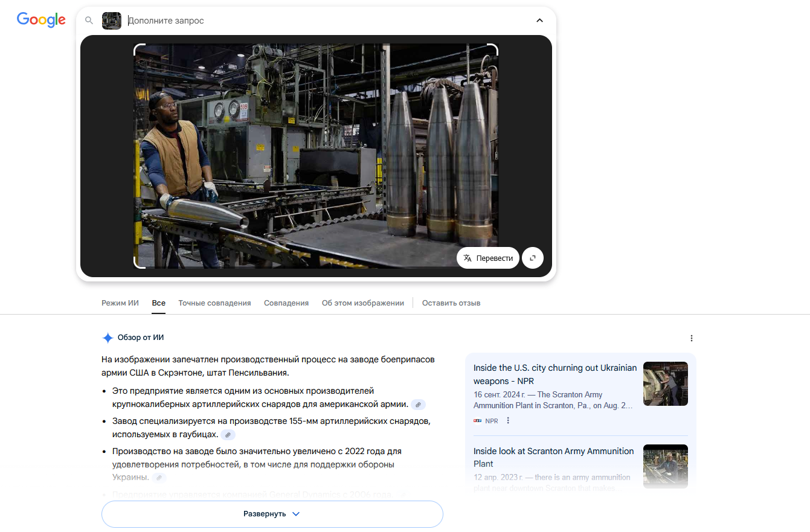Open the three-dot menu of the AI overview

click(692, 338)
